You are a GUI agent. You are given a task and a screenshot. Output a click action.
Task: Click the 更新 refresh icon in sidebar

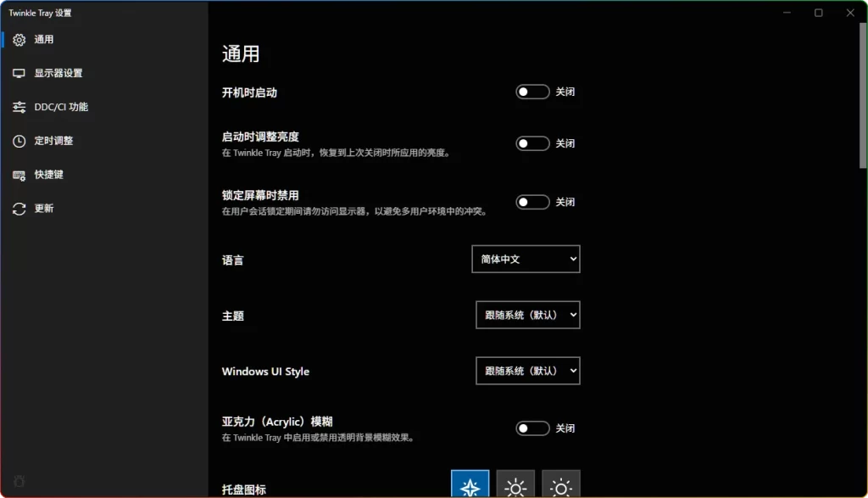19,209
